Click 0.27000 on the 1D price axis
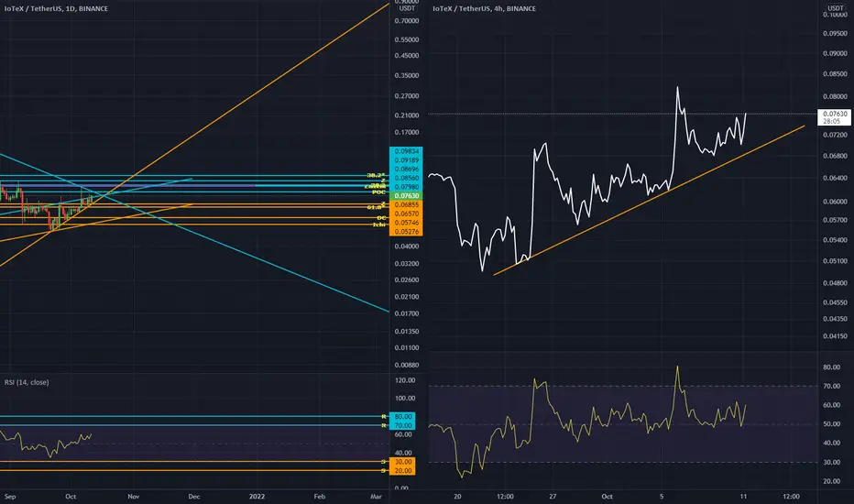 [x=407, y=96]
